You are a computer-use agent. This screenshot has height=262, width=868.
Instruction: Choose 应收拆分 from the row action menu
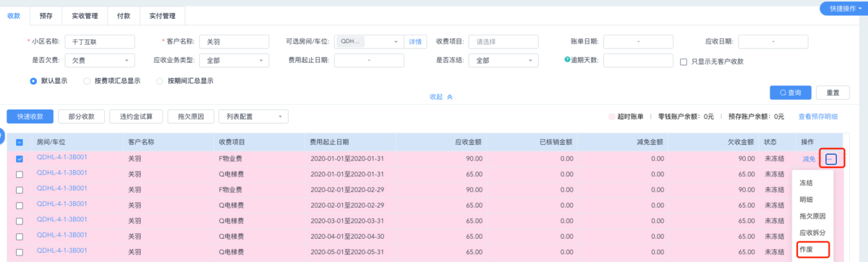tap(812, 232)
